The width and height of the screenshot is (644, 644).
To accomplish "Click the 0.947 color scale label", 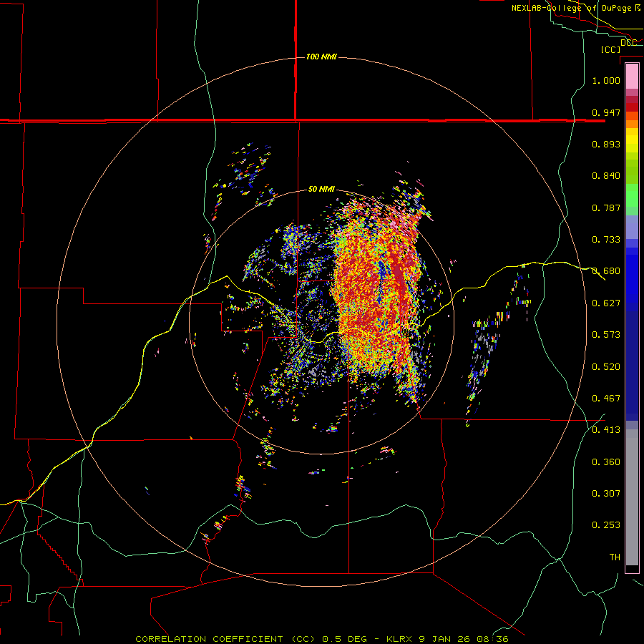I will (x=606, y=112).
